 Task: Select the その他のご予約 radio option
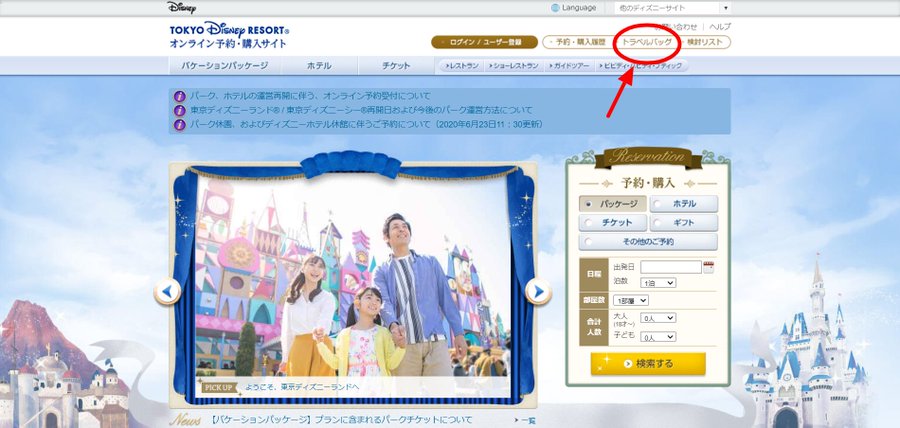click(x=648, y=242)
